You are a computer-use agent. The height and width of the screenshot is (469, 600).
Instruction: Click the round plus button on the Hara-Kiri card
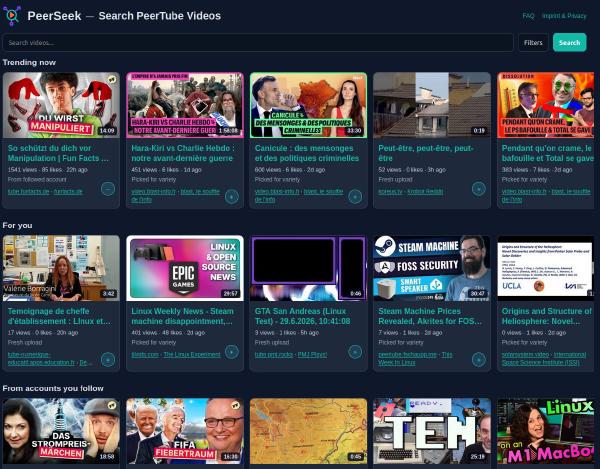point(232,197)
